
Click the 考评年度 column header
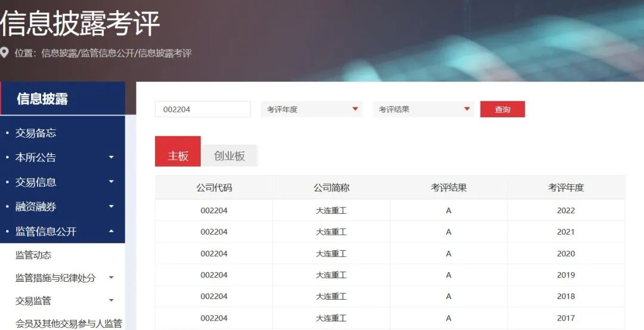click(566, 188)
